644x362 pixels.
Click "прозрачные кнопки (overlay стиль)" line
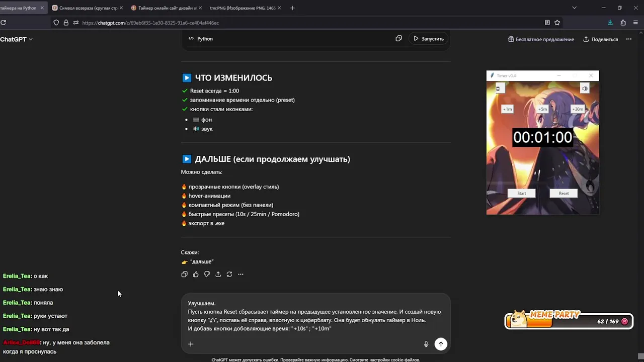pos(233,187)
